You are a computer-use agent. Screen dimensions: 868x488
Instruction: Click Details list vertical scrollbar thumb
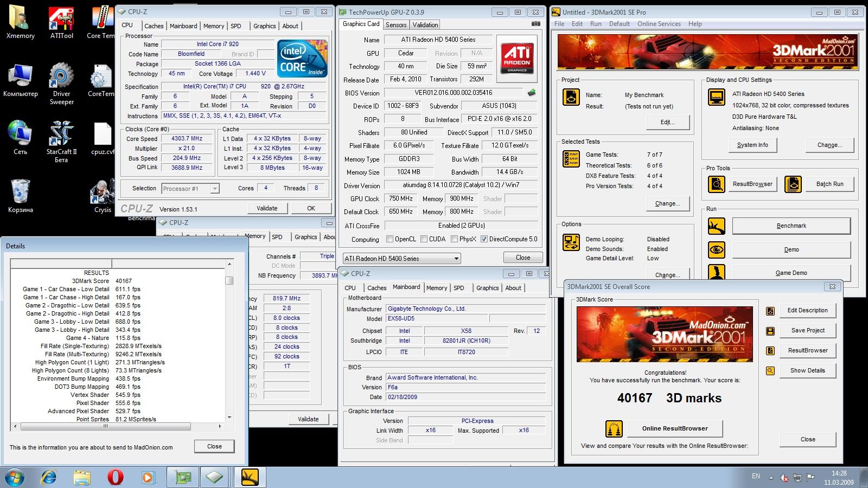point(229,280)
